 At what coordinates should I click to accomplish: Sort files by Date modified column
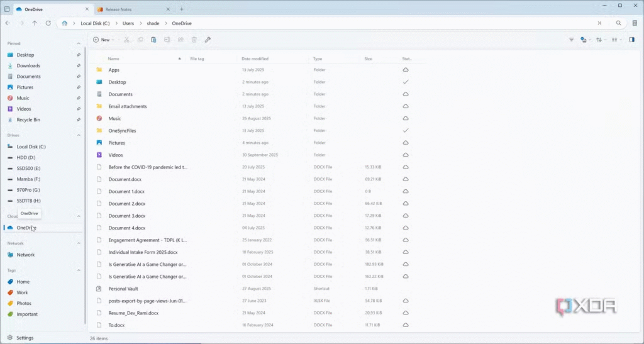coord(255,58)
